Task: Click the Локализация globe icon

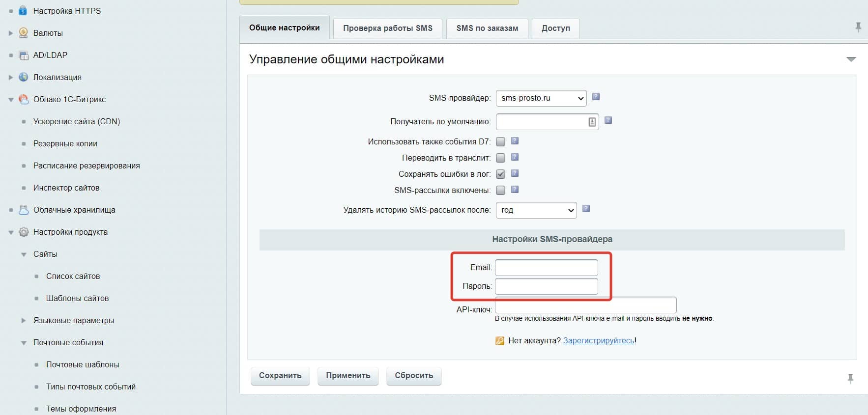Action: click(x=23, y=77)
